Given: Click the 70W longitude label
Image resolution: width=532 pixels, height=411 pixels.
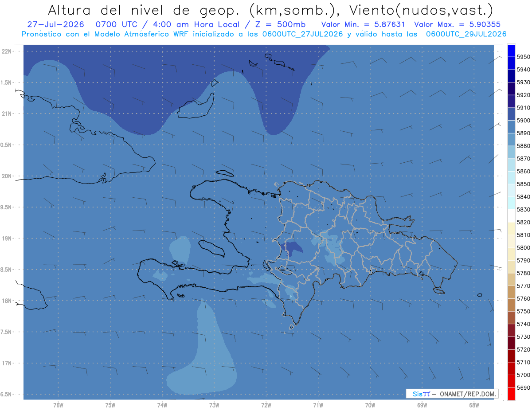Looking at the screenshot, I should click(370, 405).
